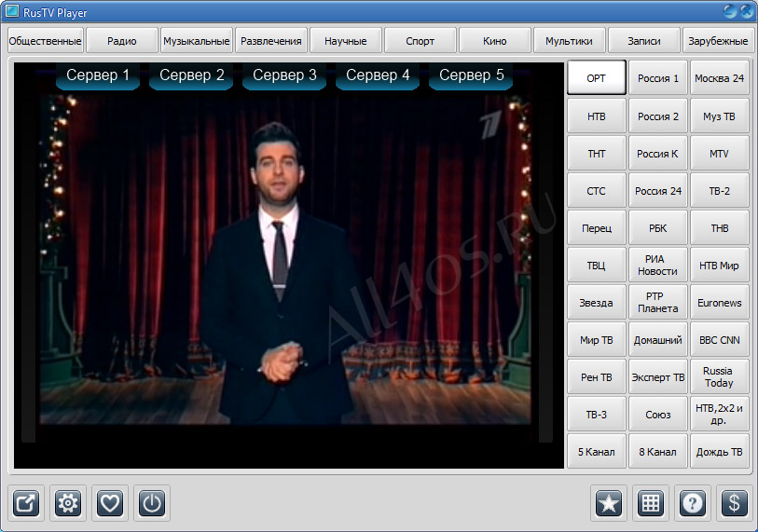Switch stream to Сервер 2
Screen dimensions: 758x532
tap(191, 75)
